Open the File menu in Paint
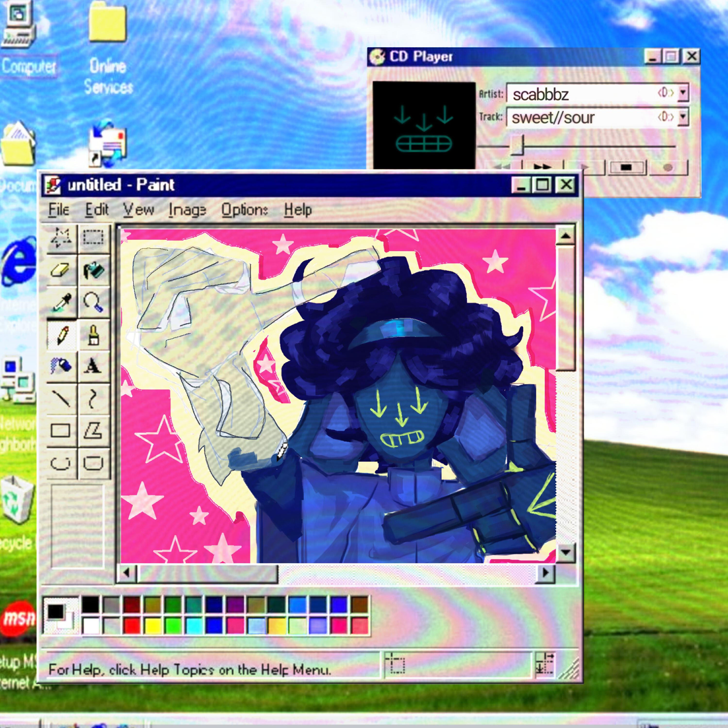 tap(59, 210)
